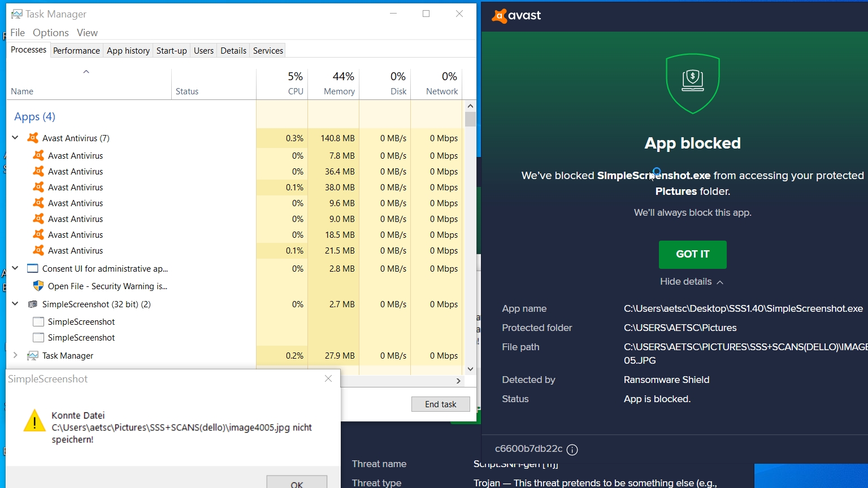Sort processes by the Status column

coord(214,84)
